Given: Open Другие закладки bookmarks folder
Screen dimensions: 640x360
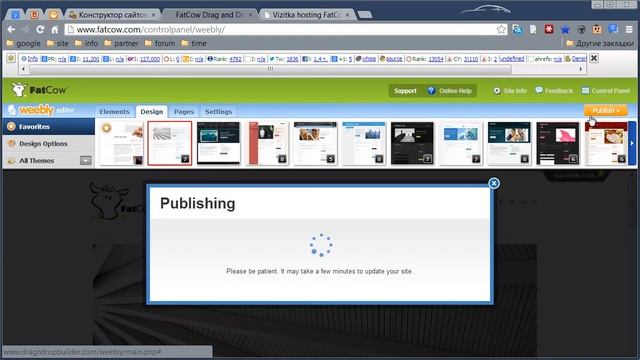Looking at the screenshot, I should (600, 43).
